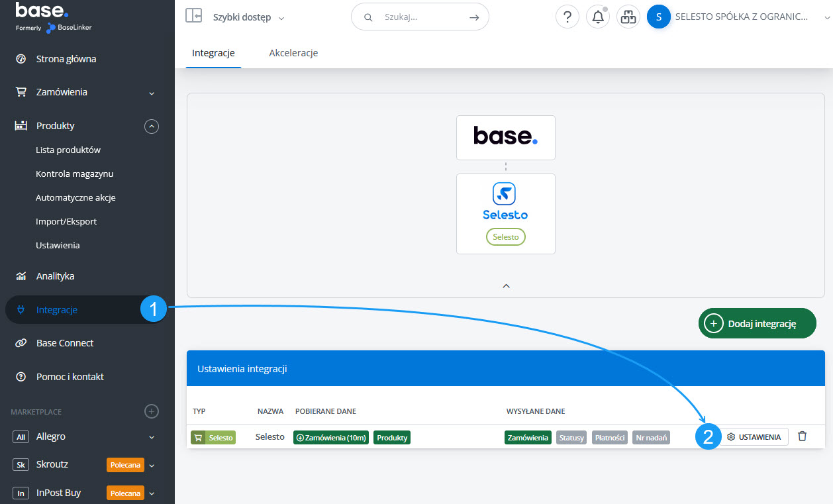Open Lista produktów in sidebar
This screenshot has height=504, width=833.
pyautogui.click(x=68, y=150)
